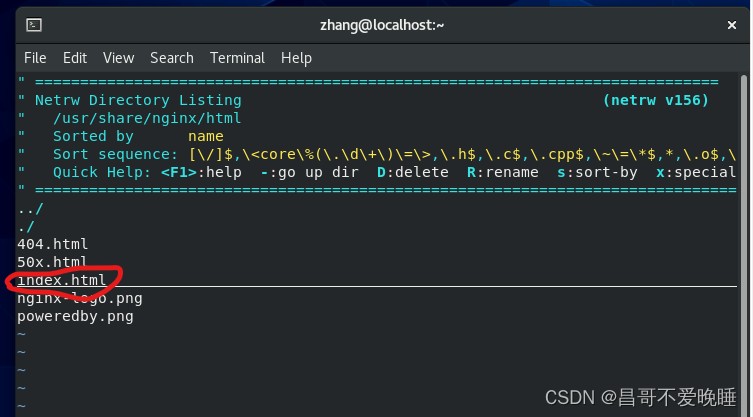Select the 404.html file
This screenshot has height=417, width=753.
click(x=53, y=244)
